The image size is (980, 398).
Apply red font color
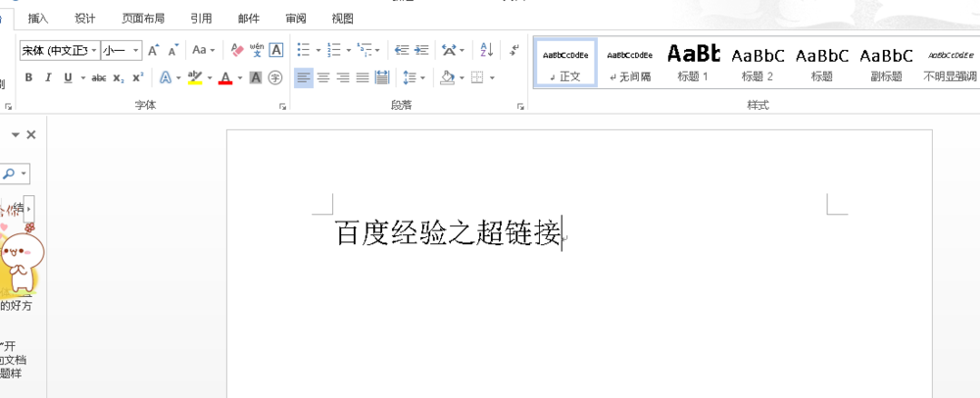pyautogui.click(x=225, y=78)
